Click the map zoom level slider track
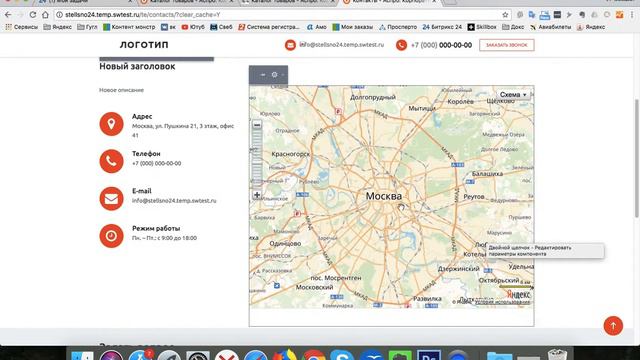Screen dimensions: 640x360 tap(257, 160)
